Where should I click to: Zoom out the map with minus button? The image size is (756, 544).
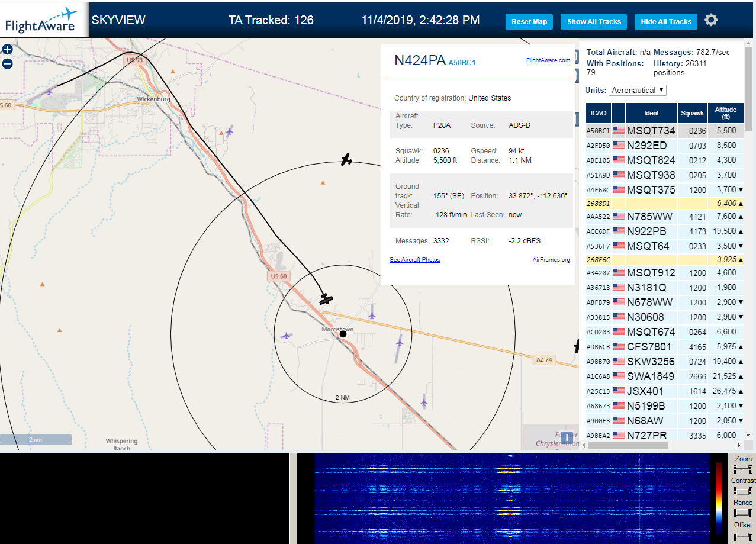7,64
